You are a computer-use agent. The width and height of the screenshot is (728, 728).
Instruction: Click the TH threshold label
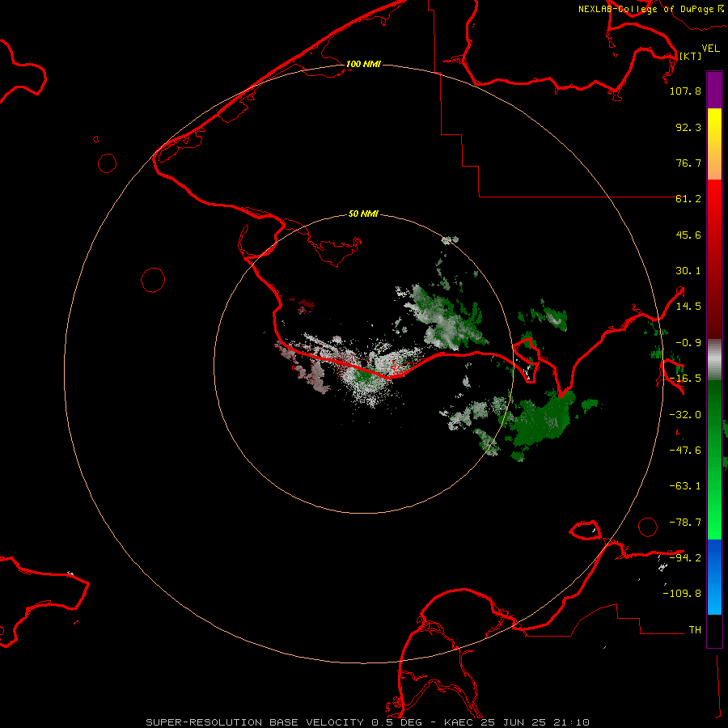695,630
